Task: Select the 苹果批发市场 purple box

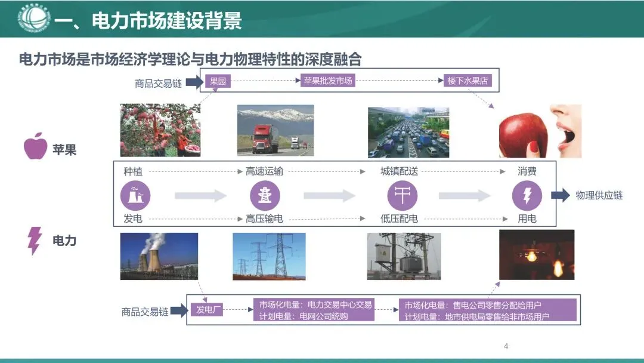Action: tap(328, 81)
